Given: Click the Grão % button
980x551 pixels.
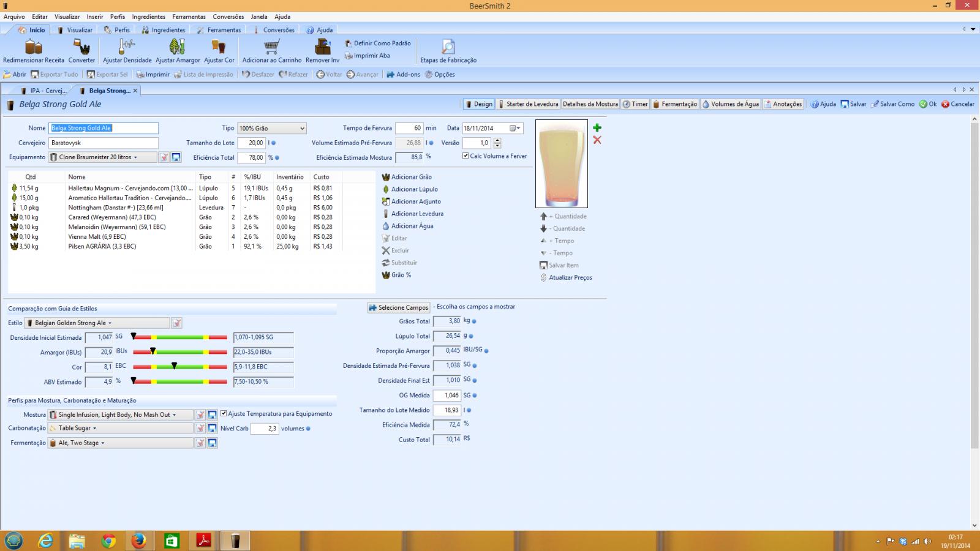Looking at the screenshot, I should coord(396,275).
